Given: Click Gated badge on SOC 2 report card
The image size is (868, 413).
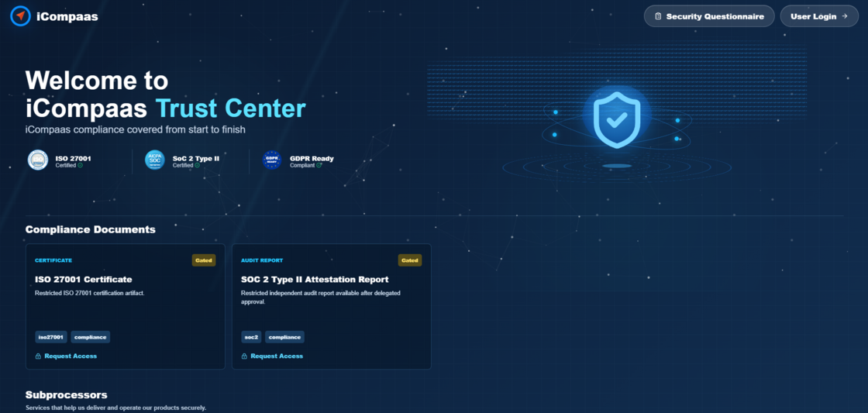Looking at the screenshot, I should coord(410,260).
